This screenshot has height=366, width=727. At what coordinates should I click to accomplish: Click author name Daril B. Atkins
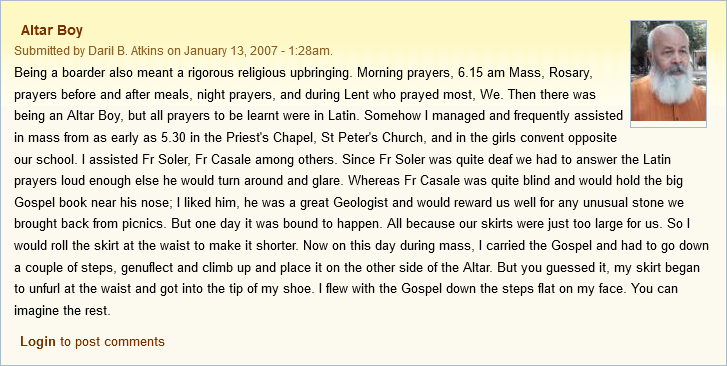(x=126, y=51)
